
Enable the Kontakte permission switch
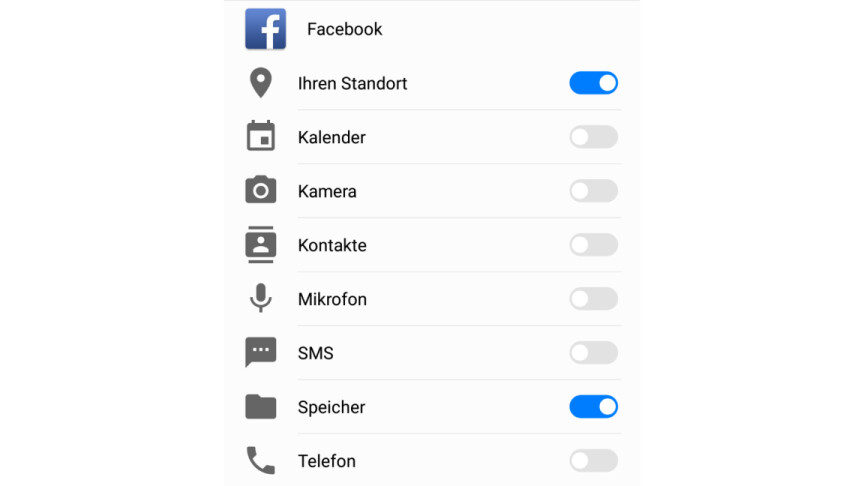click(x=593, y=245)
